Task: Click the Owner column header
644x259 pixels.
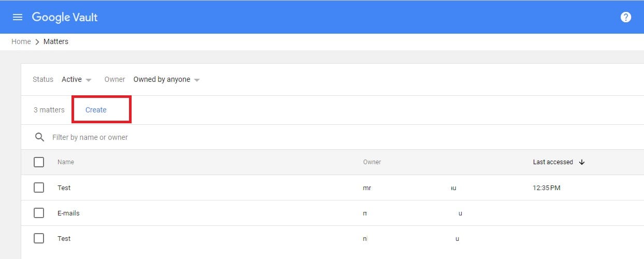Action: (x=372, y=162)
